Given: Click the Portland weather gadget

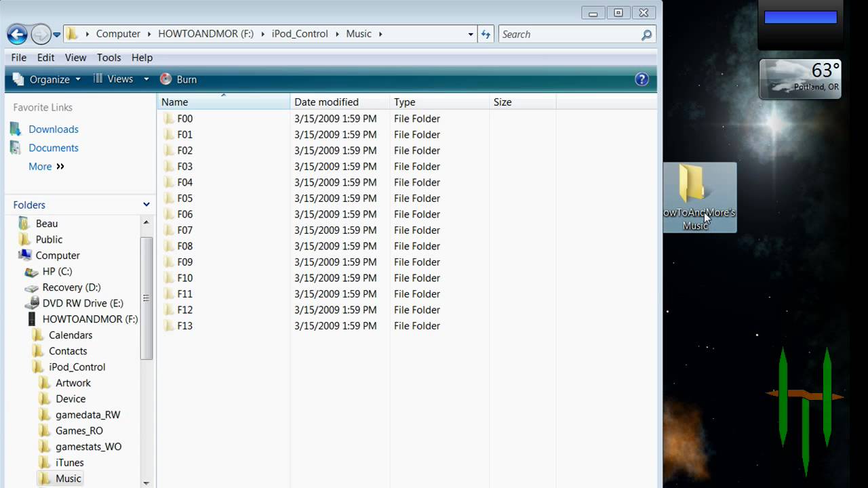Looking at the screenshot, I should pos(800,79).
